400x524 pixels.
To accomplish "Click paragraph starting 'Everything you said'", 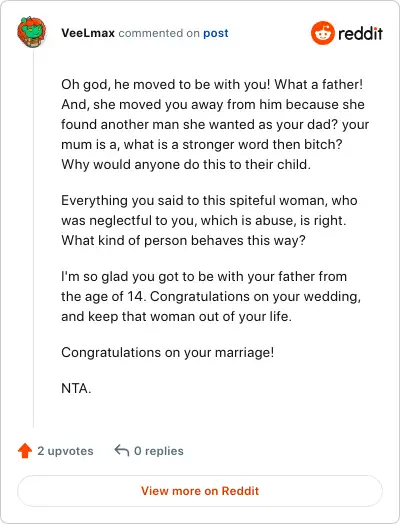I will click(209, 220).
